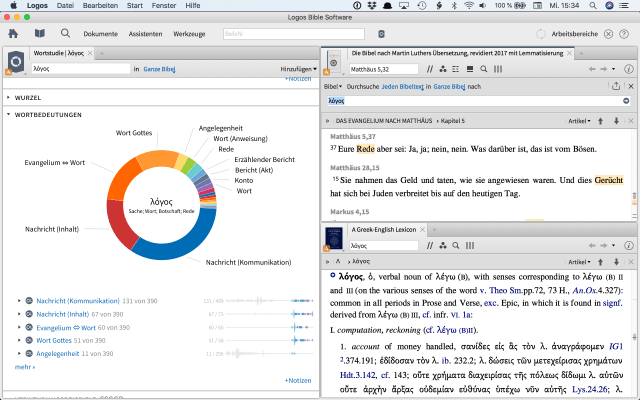
Task: Open the Hinzufügen dropdown
Action: click(298, 69)
